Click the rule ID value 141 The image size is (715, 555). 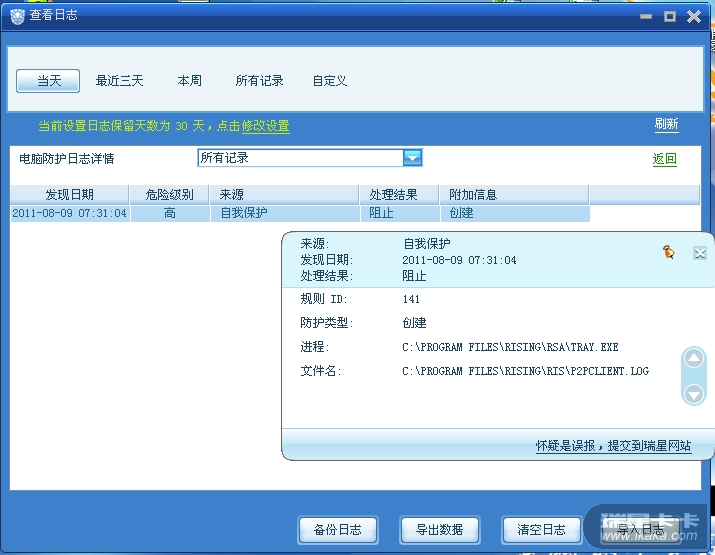(x=411, y=299)
